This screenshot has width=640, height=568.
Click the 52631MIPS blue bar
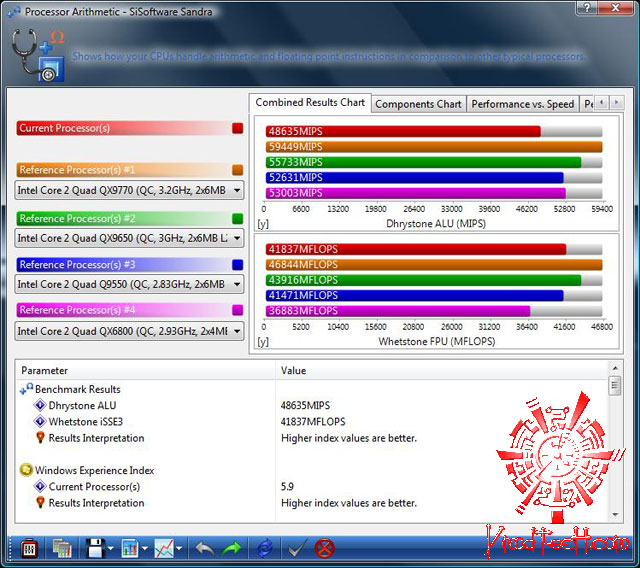(415, 178)
